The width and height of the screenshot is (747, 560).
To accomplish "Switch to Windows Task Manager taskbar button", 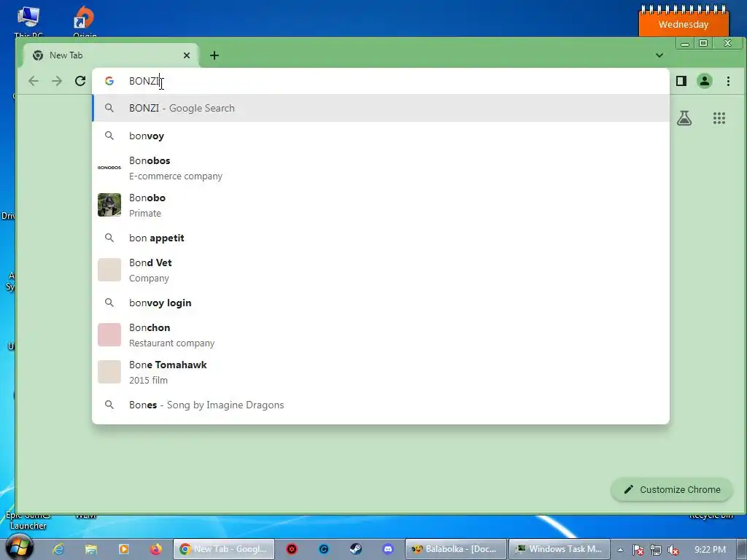I will click(x=560, y=549).
